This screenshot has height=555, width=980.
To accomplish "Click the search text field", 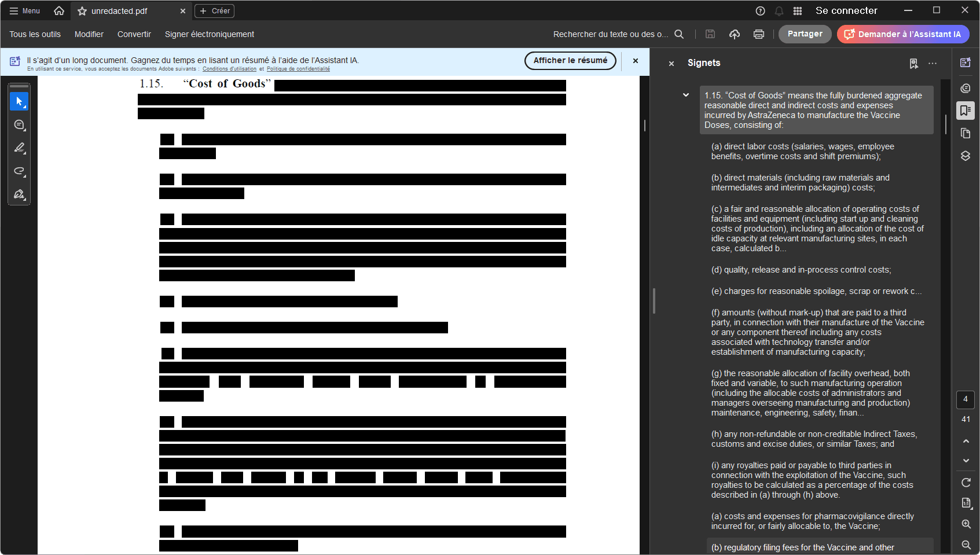I will click(611, 34).
